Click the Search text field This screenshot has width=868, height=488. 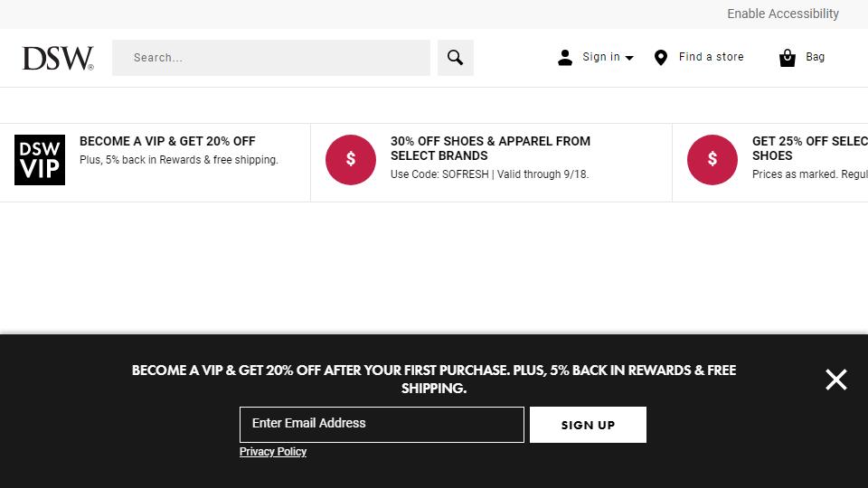[x=271, y=58]
